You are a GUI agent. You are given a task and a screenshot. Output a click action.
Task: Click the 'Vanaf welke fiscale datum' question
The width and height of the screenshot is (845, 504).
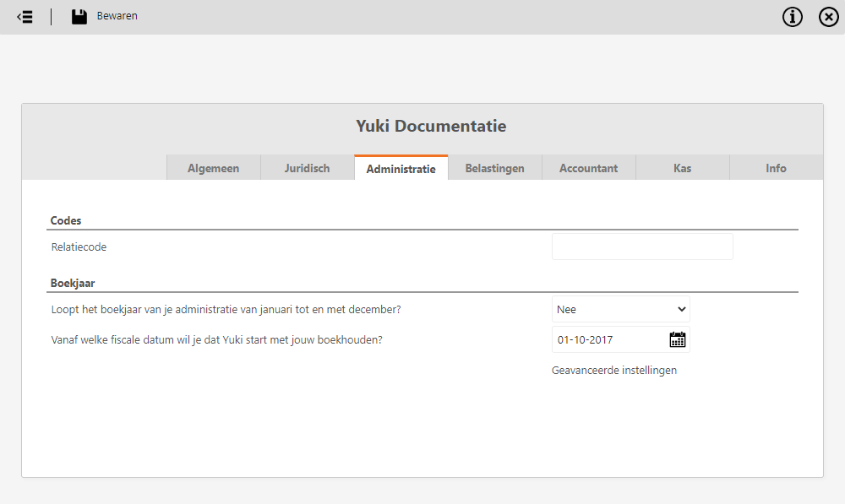click(x=216, y=340)
